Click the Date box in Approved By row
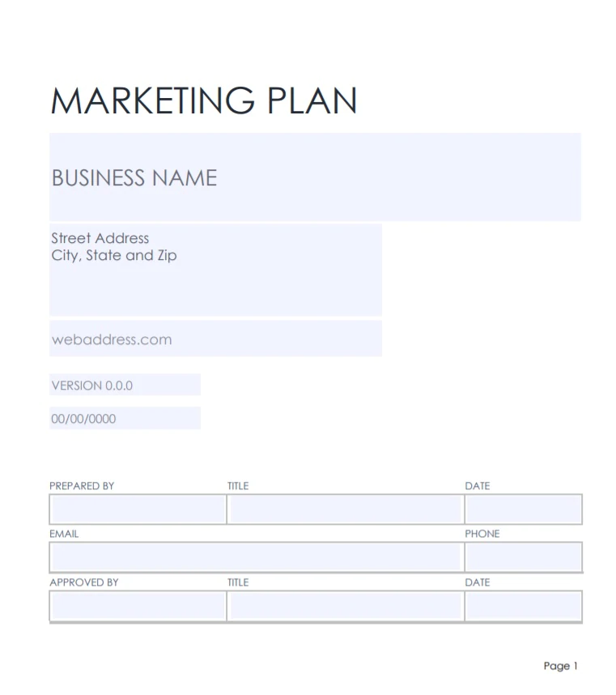 tap(523, 606)
